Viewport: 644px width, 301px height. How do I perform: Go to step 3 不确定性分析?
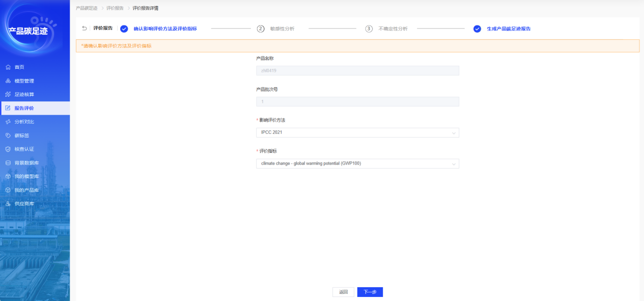(393, 29)
